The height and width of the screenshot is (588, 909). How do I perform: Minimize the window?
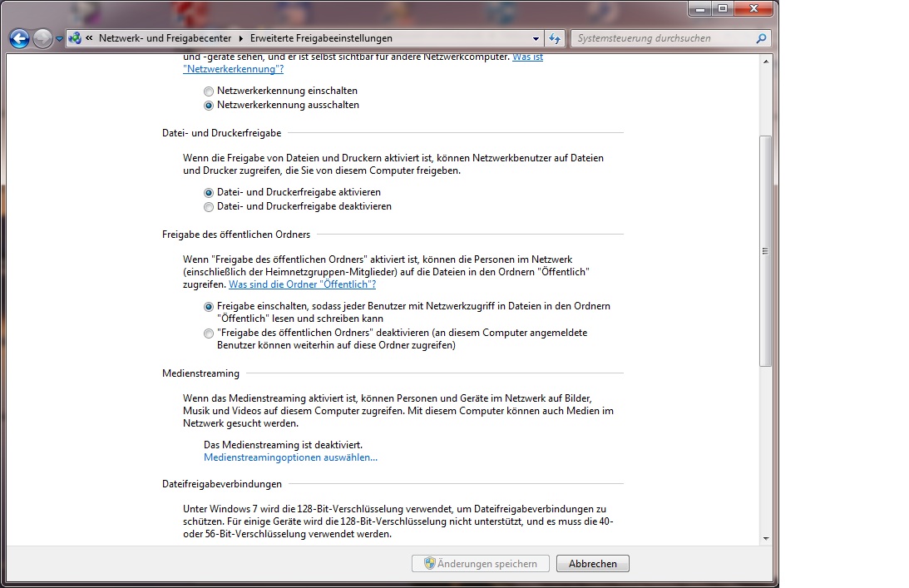click(700, 8)
